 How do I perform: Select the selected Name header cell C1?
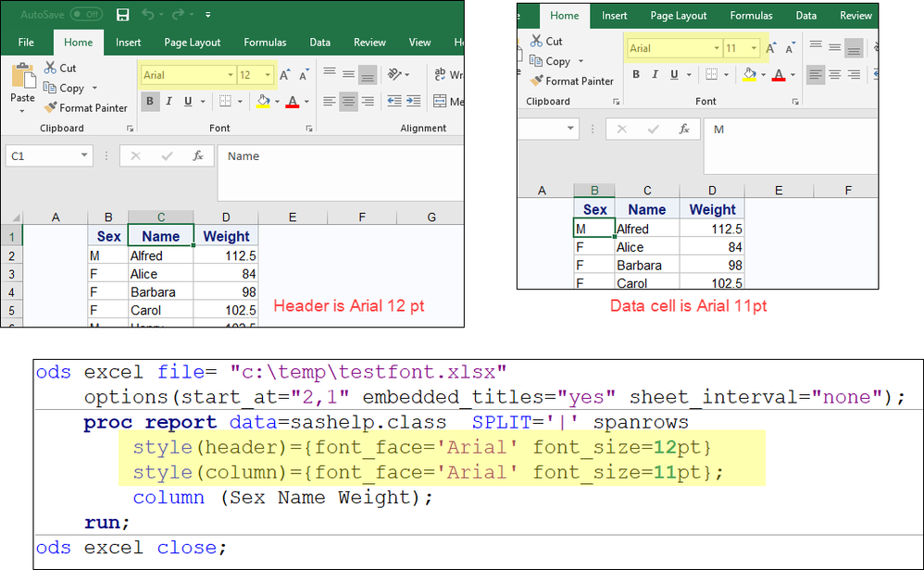[x=160, y=236]
